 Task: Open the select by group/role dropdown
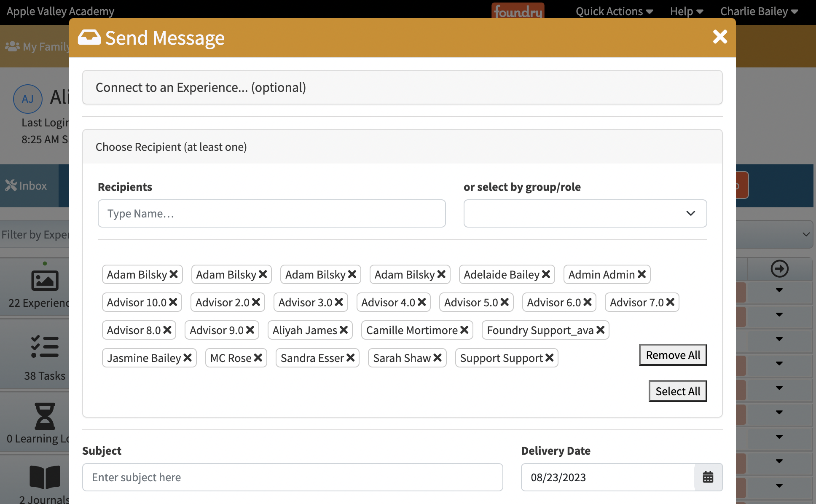585,213
